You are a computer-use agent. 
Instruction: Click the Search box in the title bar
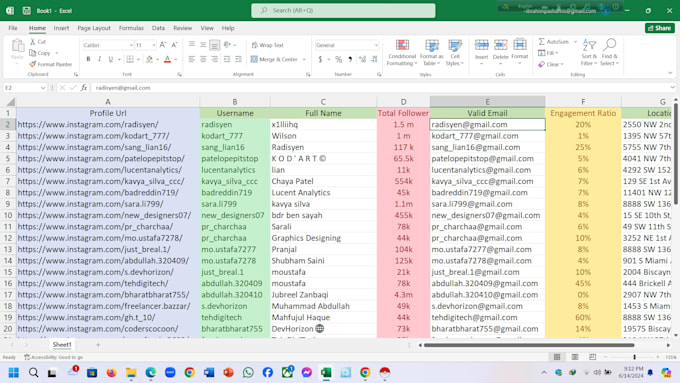tap(343, 10)
